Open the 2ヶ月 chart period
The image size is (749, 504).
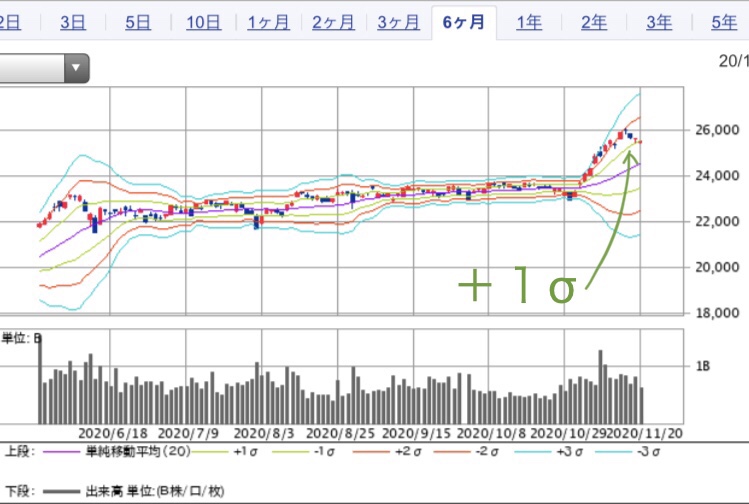coord(333,22)
